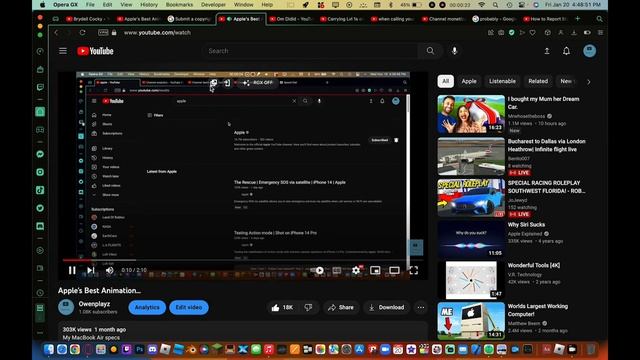Open 'Worlds Largest Working Computer' thumbnail
Viewport: 640px width, 360px height.
(x=471, y=321)
